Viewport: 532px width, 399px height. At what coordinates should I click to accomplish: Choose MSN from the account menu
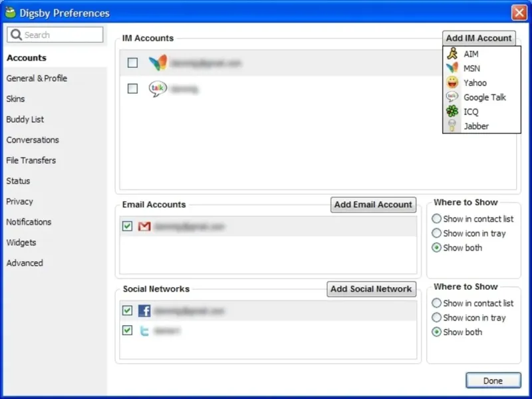(481, 68)
